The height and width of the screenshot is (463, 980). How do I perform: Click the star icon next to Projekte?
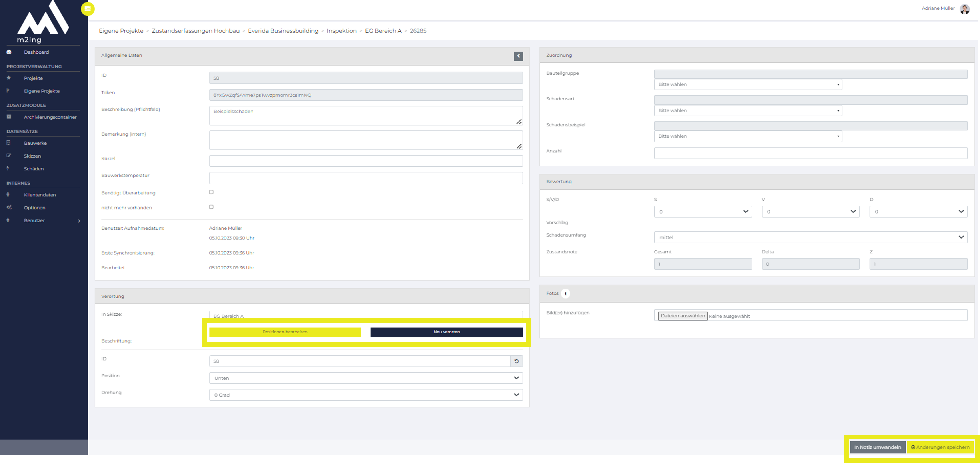pyautogui.click(x=9, y=78)
